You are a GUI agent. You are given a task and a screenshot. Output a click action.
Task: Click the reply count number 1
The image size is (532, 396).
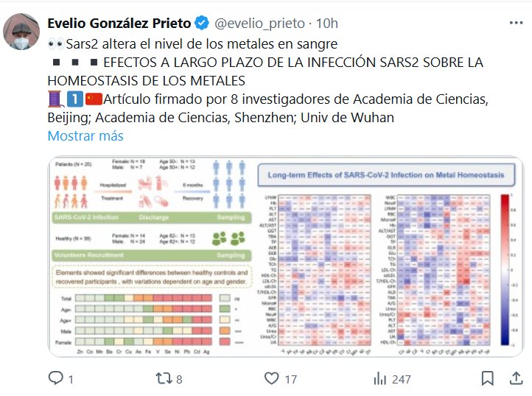[x=71, y=379]
